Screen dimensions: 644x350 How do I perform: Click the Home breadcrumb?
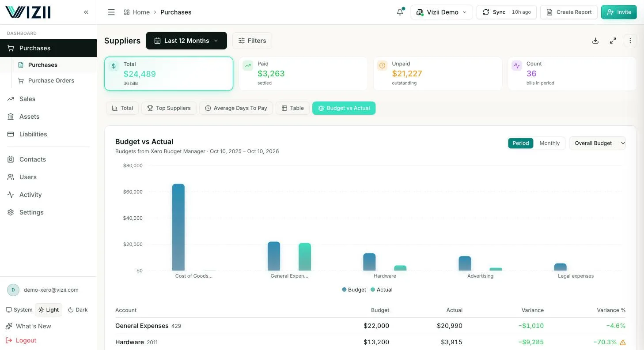coord(137,12)
